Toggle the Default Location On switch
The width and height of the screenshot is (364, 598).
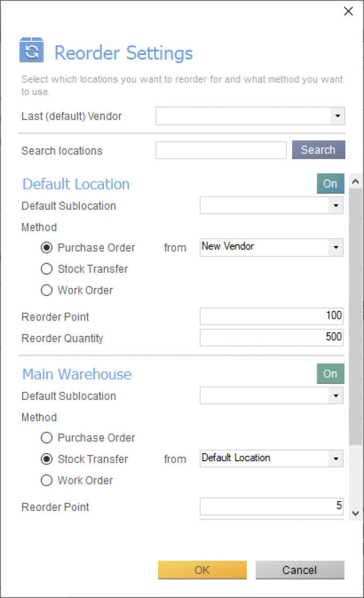tap(330, 184)
